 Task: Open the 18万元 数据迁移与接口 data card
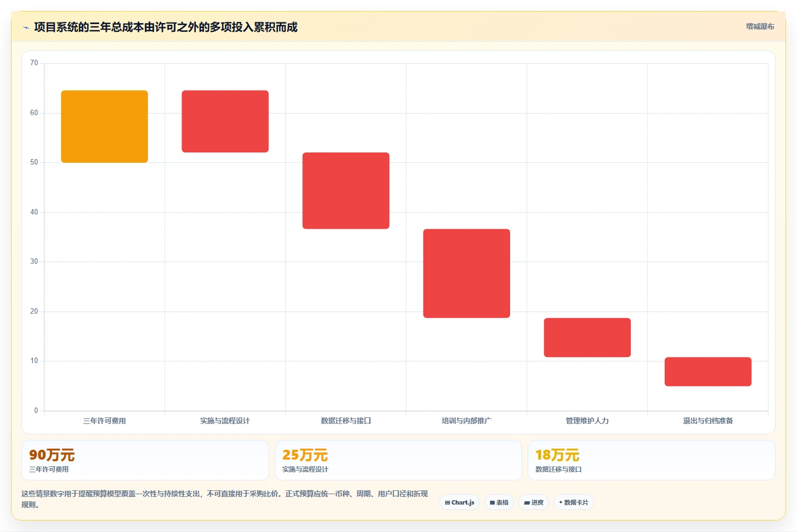651,460
